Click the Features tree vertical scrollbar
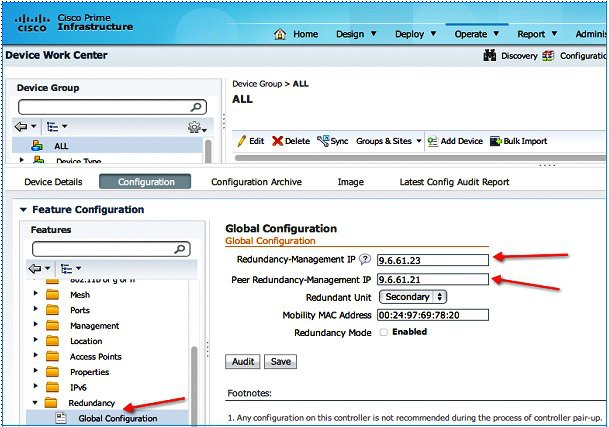This screenshot has width=609, height=427. 194,386
